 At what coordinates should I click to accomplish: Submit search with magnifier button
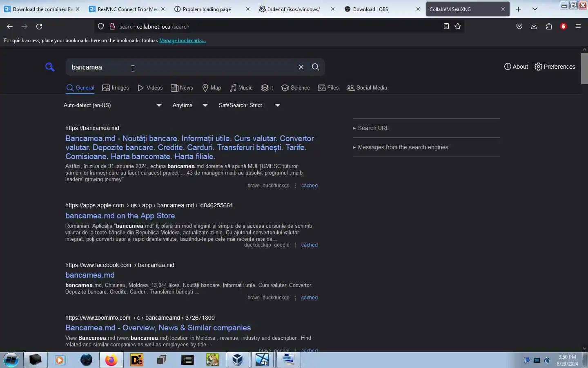[315, 67]
